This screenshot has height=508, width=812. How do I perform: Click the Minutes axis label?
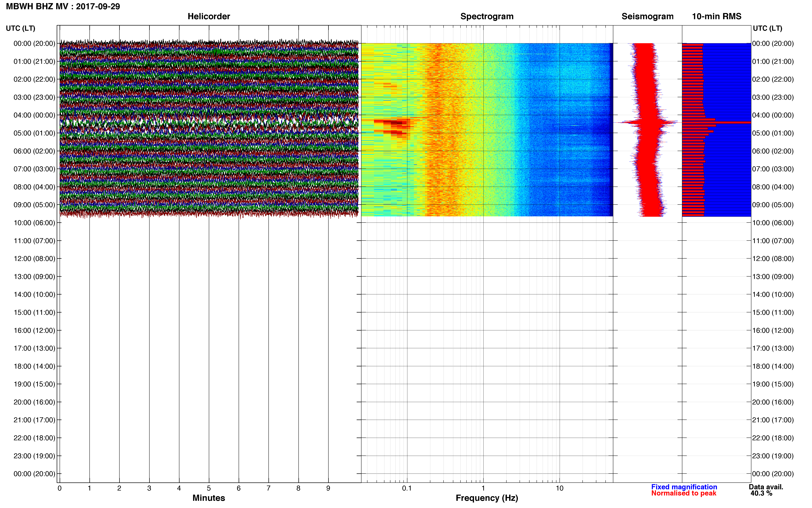(209, 498)
